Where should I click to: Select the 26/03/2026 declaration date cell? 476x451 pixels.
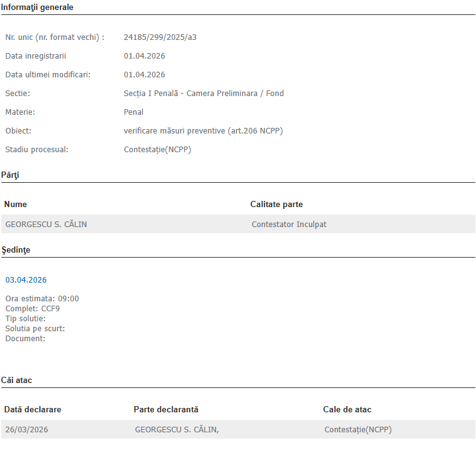[x=27, y=430]
